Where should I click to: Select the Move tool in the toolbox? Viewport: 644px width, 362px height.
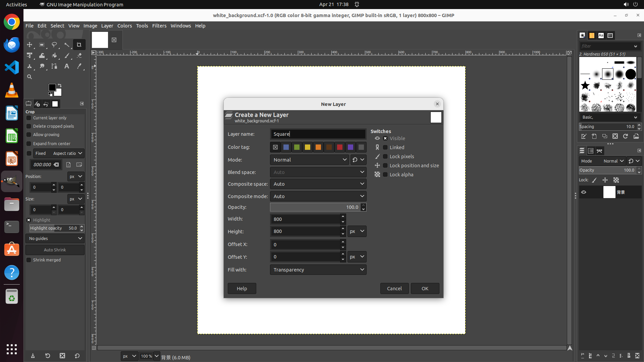(x=30, y=45)
